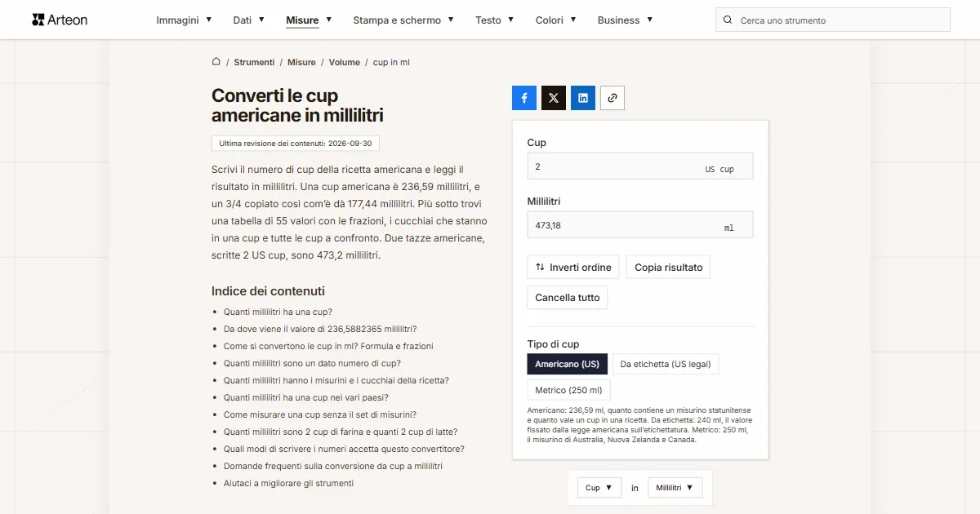Share page on X
Viewport: 980px width, 514px height.
click(554, 98)
